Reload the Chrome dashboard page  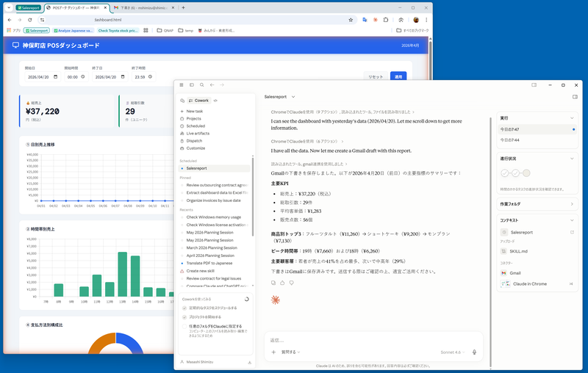pyautogui.click(x=30, y=20)
